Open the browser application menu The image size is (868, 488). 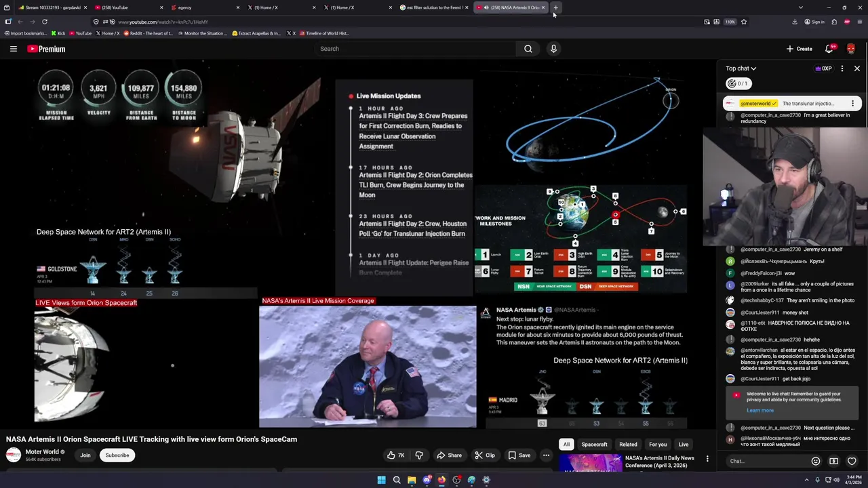(859, 22)
